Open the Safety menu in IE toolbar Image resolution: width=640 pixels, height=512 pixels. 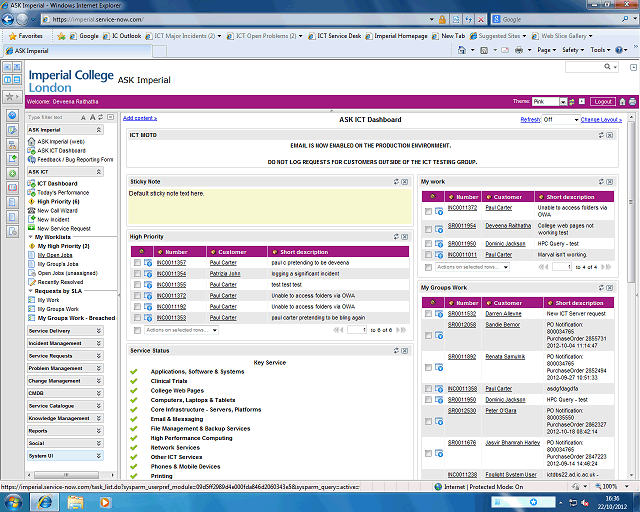[573, 49]
